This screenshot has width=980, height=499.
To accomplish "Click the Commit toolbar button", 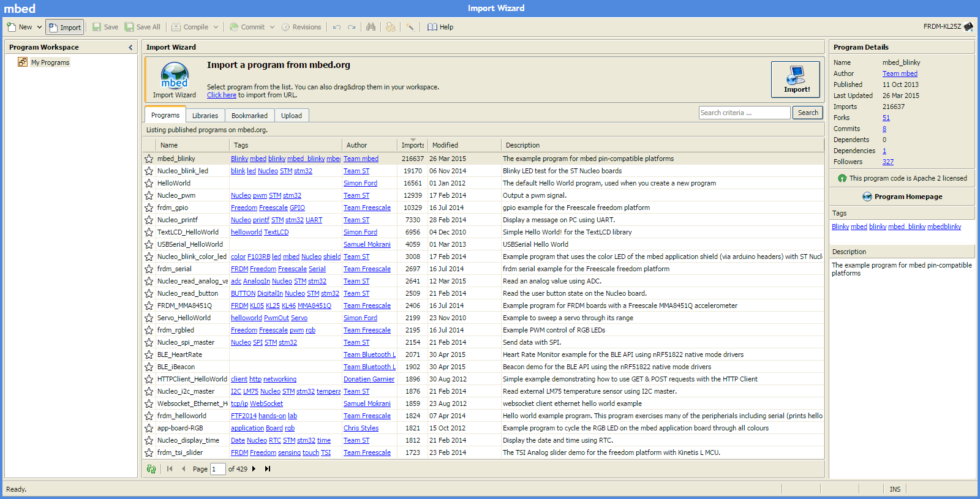I will (247, 27).
